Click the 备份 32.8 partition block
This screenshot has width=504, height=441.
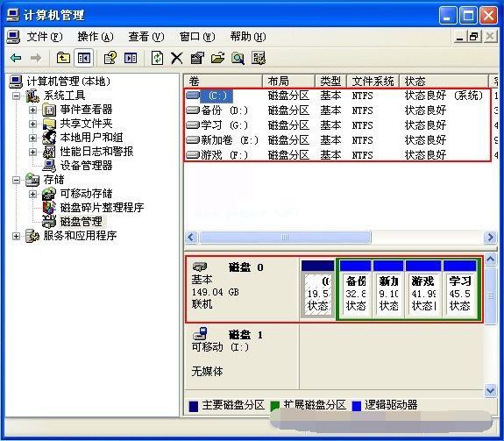(355, 289)
